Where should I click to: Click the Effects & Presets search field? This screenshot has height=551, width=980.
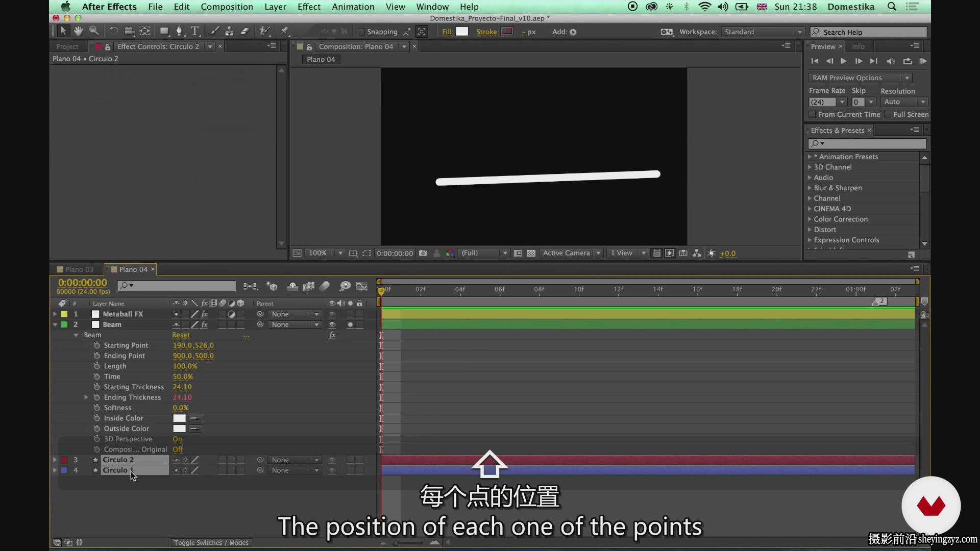point(867,144)
